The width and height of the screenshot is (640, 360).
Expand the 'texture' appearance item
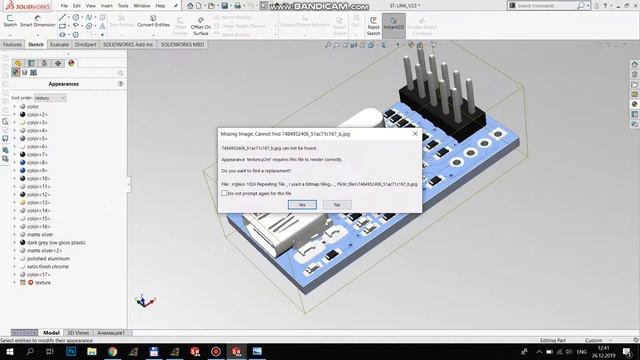tap(15, 282)
